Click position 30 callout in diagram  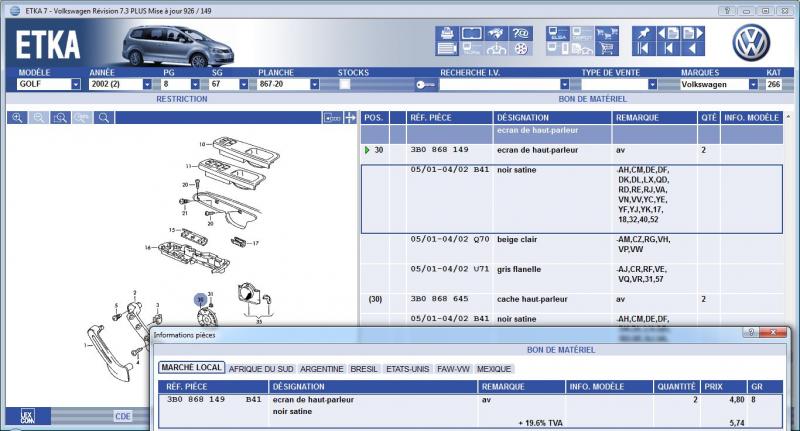201,299
